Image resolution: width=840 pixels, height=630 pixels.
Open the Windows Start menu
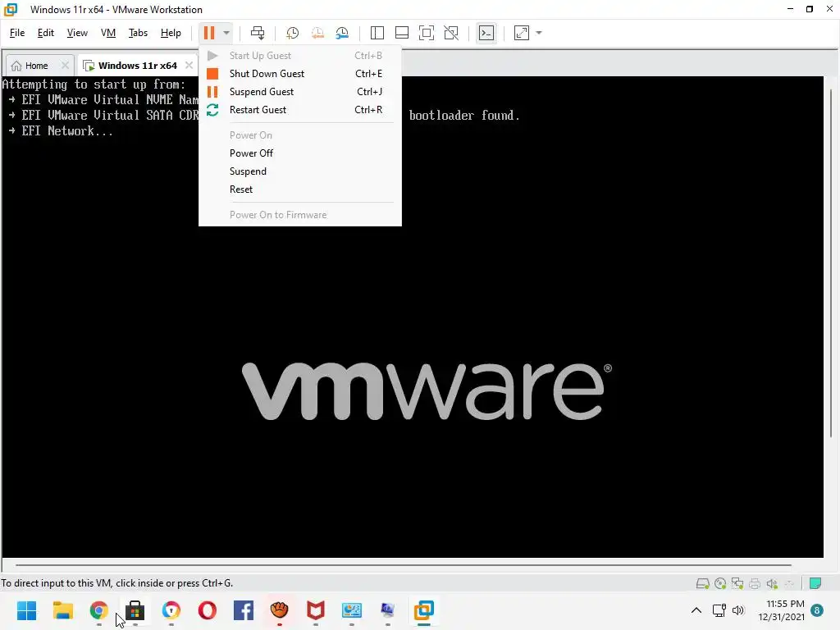click(x=27, y=610)
